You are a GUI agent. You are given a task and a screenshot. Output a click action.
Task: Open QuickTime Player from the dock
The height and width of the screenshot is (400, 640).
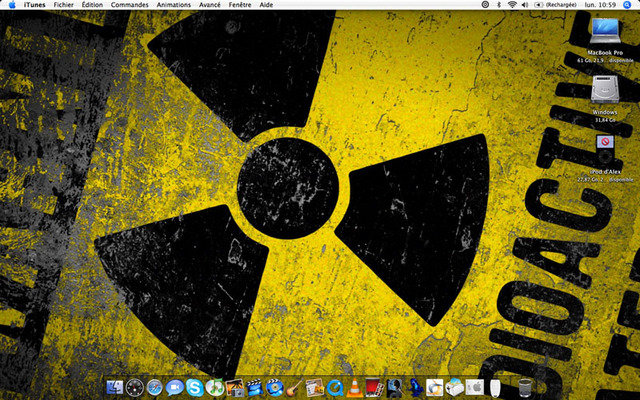(x=334, y=387)
